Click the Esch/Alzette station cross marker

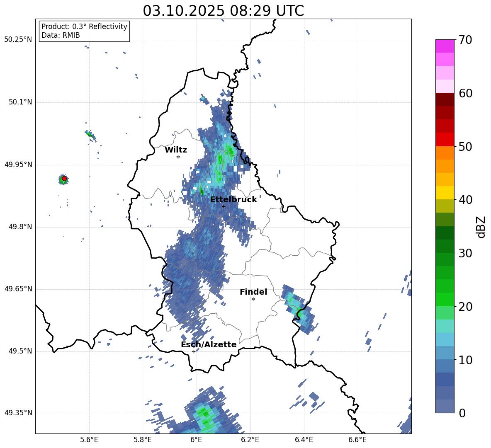[x=194, y=351]
